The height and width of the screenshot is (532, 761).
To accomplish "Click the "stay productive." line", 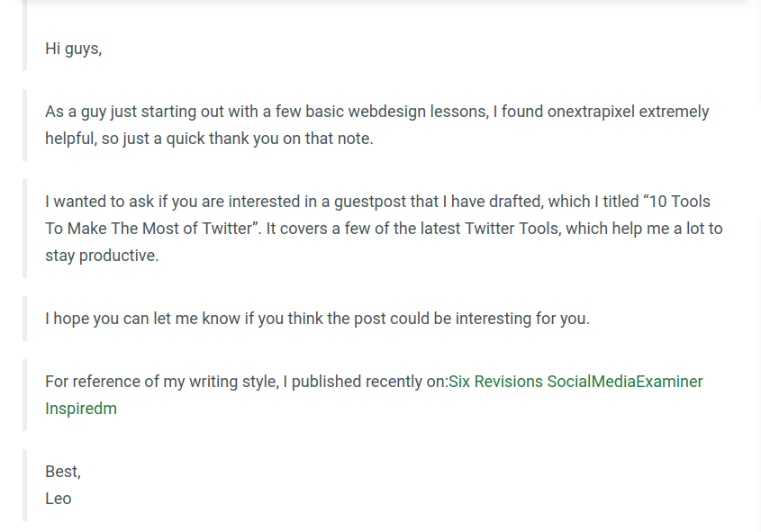I will (102, 256).
